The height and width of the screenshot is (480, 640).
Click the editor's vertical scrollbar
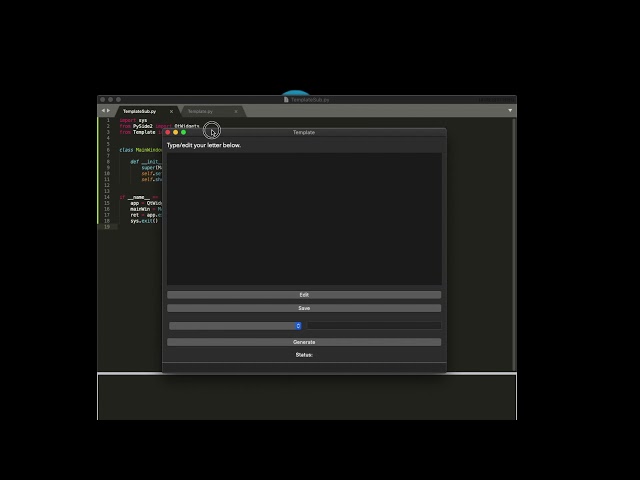tap(514, 244)
